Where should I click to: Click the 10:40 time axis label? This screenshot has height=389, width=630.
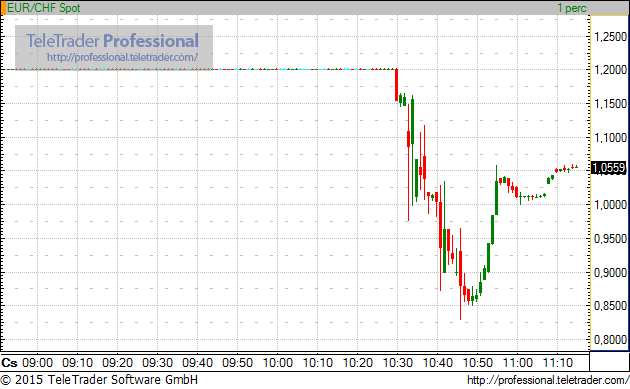tap(438, 363)
